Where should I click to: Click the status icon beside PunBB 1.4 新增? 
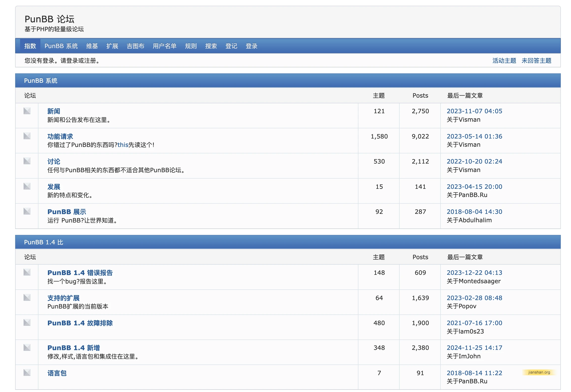click(27, 347)
